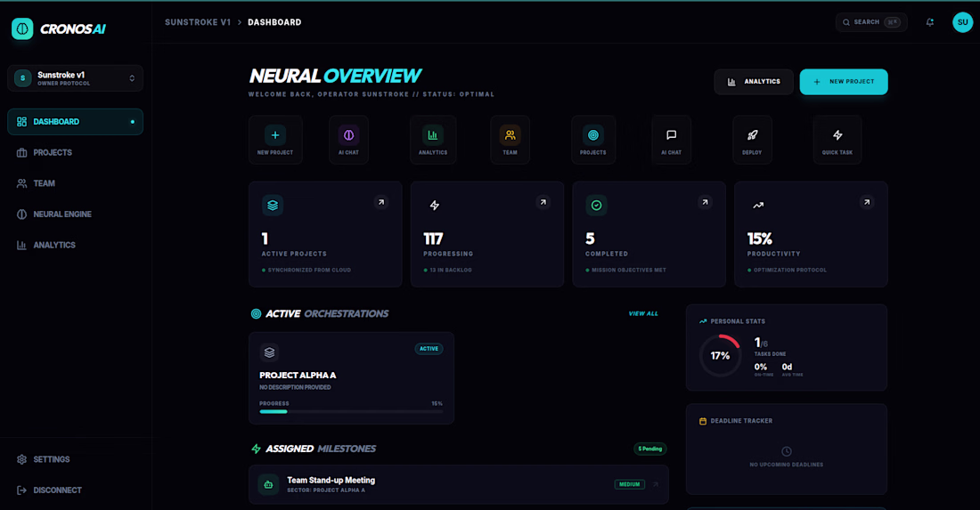Click the Project Alpha A layers icon

269,352
